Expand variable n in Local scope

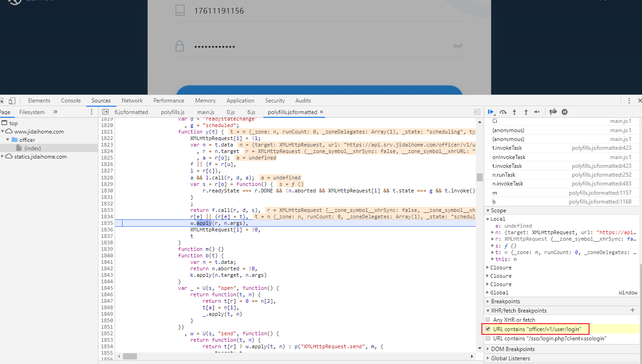[493, 232]
